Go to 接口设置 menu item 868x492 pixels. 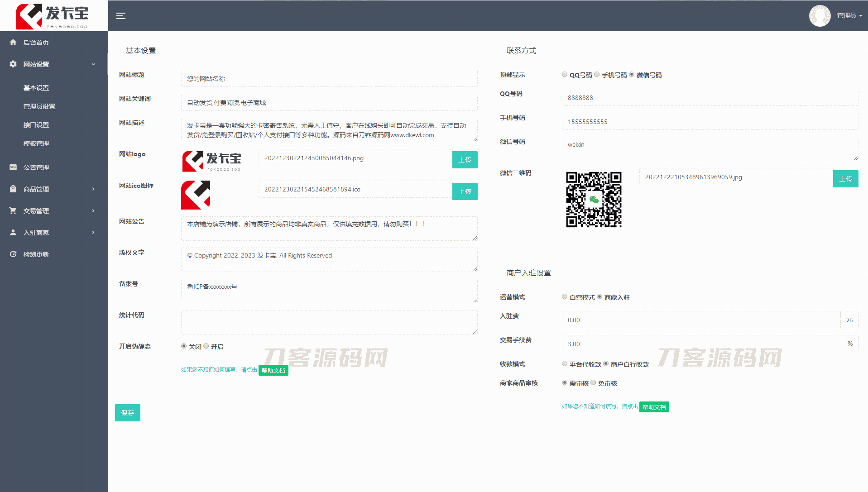point(36,125)
